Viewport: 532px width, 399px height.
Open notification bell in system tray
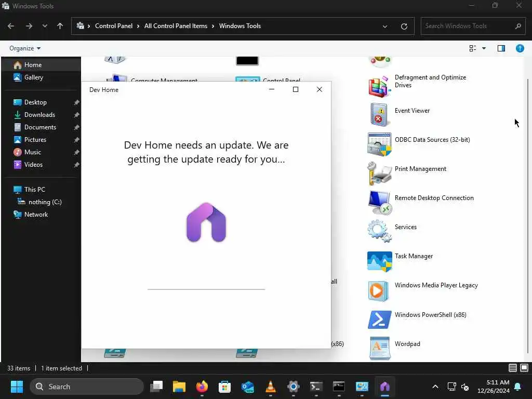[x=518, y=387]
